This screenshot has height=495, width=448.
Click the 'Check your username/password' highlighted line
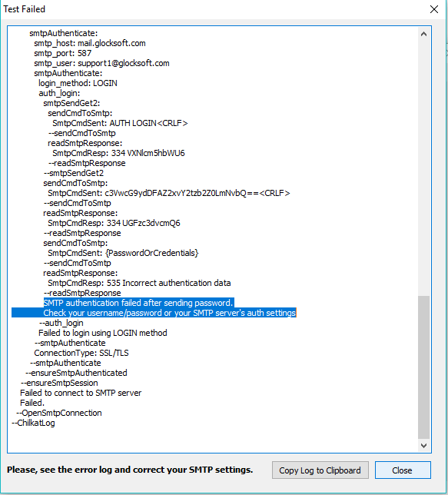[170, 313]
